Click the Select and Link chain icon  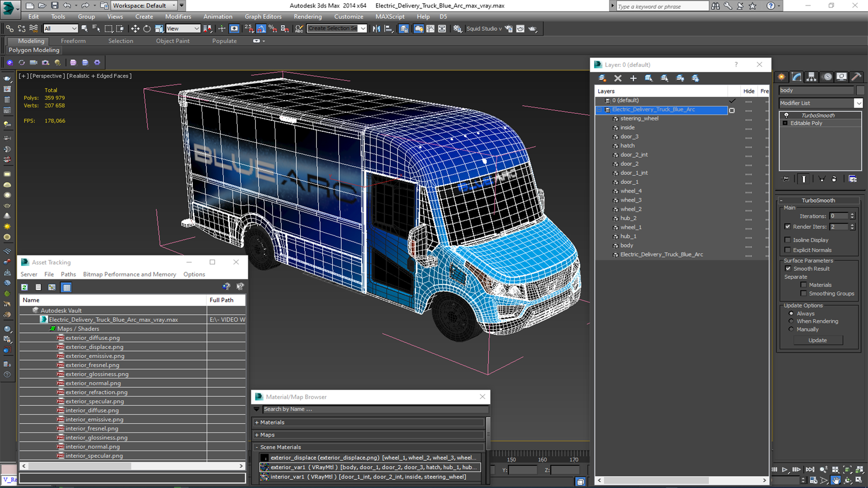(x=9, y=28)
